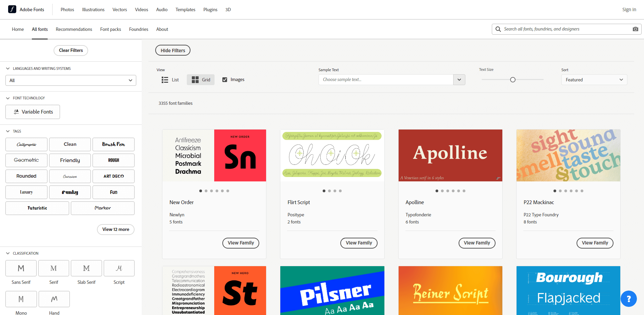
Task: Click Sign in link
Action: (629, 9)
